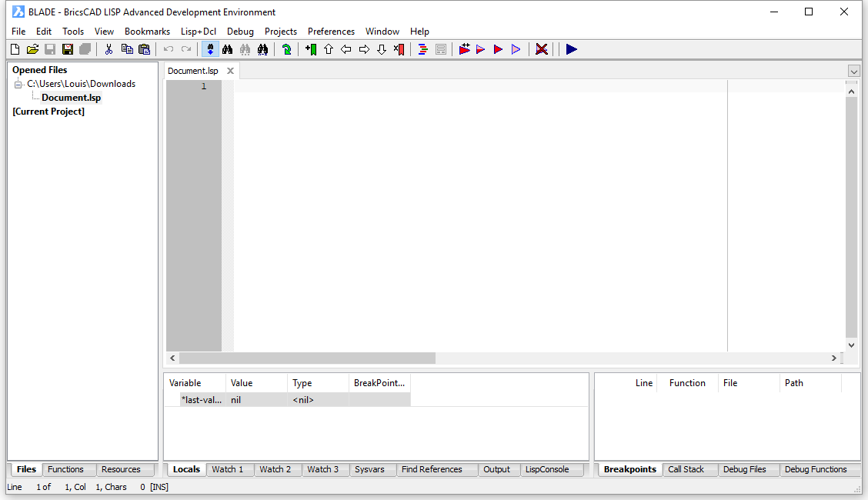Switch to the Functions side tab

65,469
